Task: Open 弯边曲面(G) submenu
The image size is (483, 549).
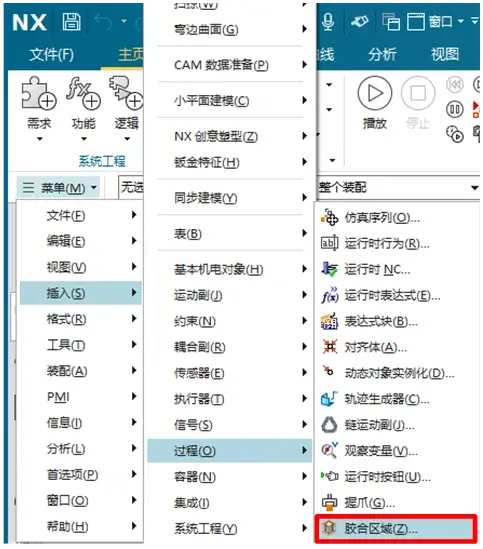Action: point(230,29)
